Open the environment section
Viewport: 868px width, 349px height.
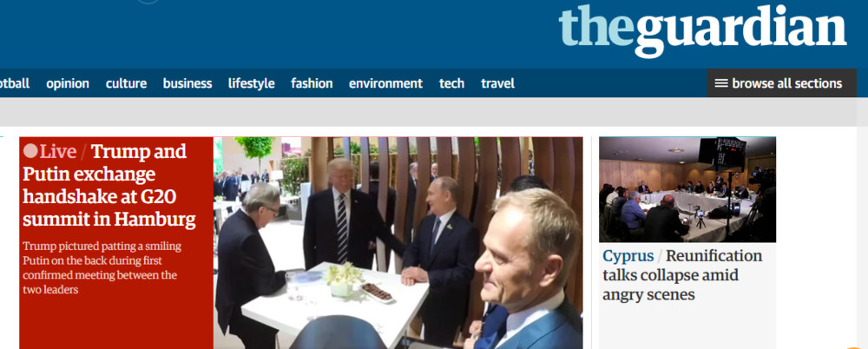pyautogui.click(x=385, y=83)
